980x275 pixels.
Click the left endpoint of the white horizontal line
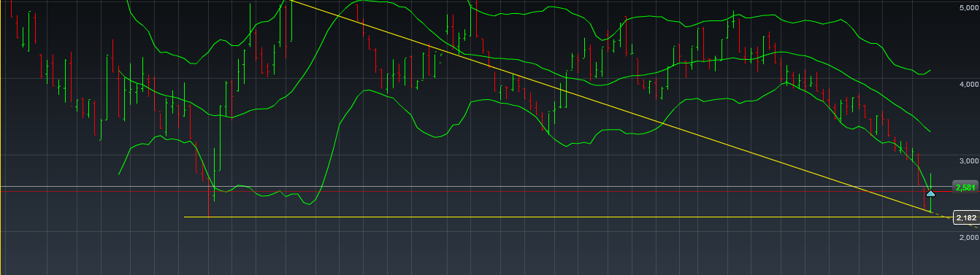pyautogui.click(x=185, y=217)
